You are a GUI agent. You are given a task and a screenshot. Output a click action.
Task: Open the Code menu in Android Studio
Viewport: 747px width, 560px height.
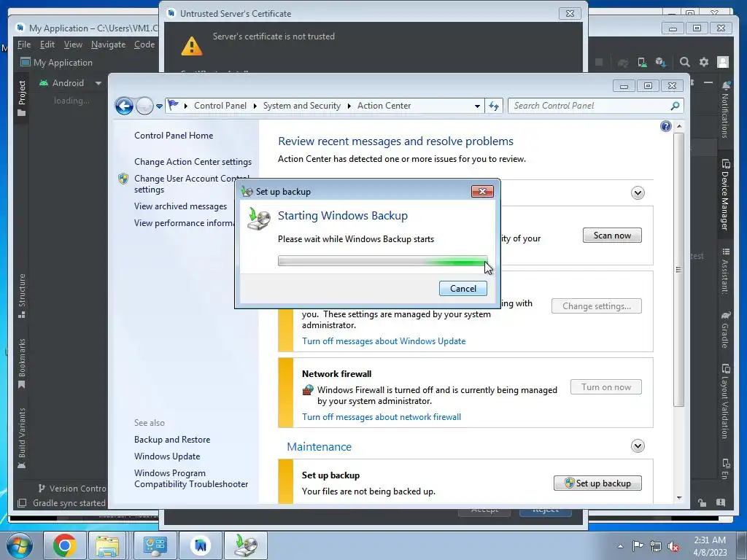pyautogui.click(x=144, y=44)
